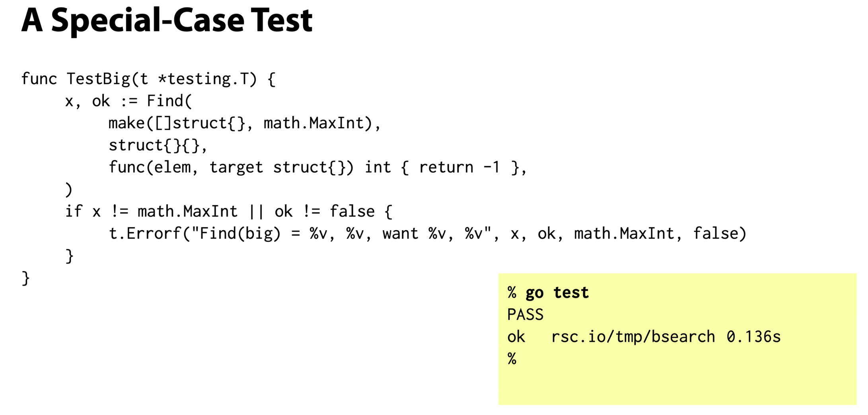
Task: Click the 'rsc.io/tmp/bsearch' package path
Action: coord(633,337)
